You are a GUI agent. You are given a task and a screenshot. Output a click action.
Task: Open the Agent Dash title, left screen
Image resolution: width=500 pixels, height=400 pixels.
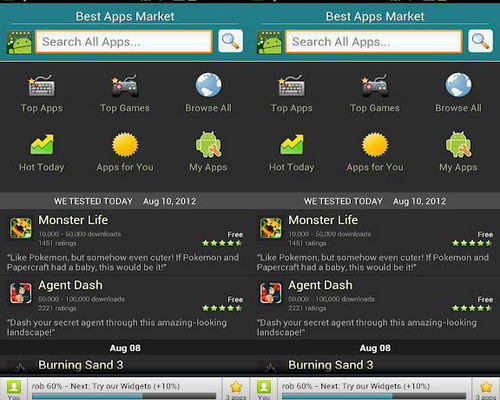pyautogui.click(x=70, y=285)
